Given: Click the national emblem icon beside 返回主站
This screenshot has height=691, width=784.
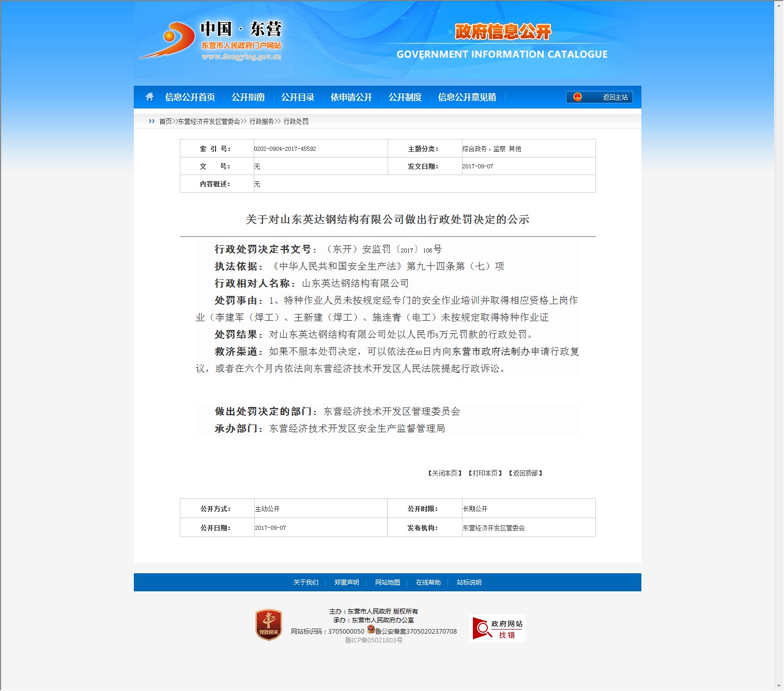Looking at the screenshot, I should tap(577, 97).
